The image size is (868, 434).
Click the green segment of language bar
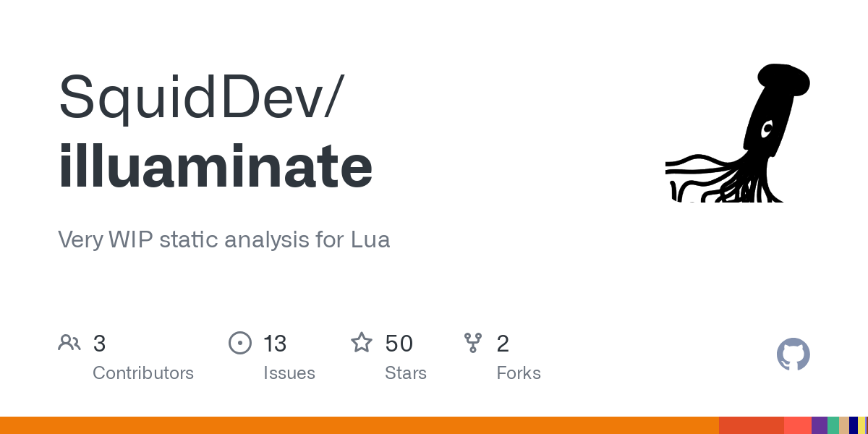(833, 425)
